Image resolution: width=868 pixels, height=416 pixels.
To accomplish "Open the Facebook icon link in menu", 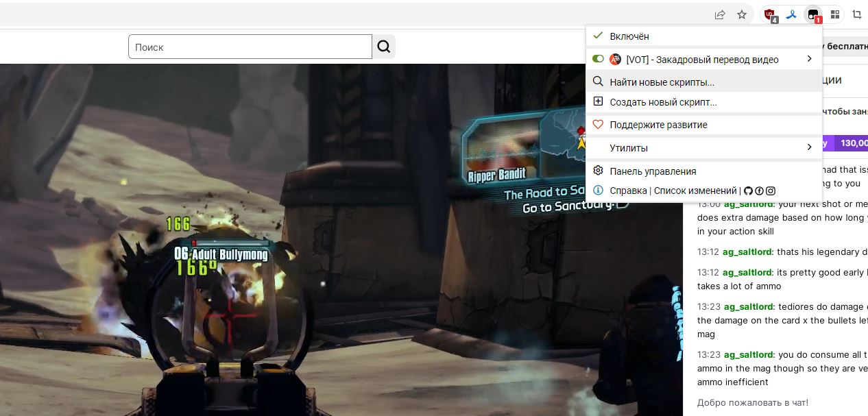I will (760, 191).
